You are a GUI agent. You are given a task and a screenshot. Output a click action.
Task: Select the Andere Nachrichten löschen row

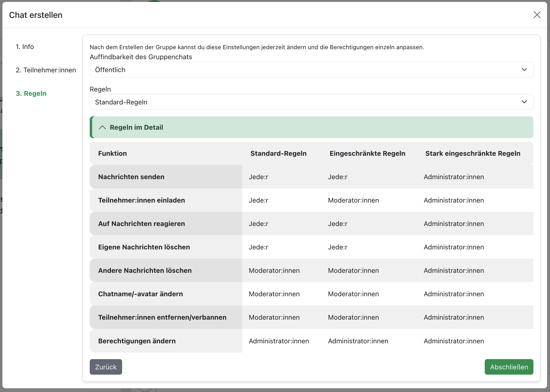[x=145, y=270]
